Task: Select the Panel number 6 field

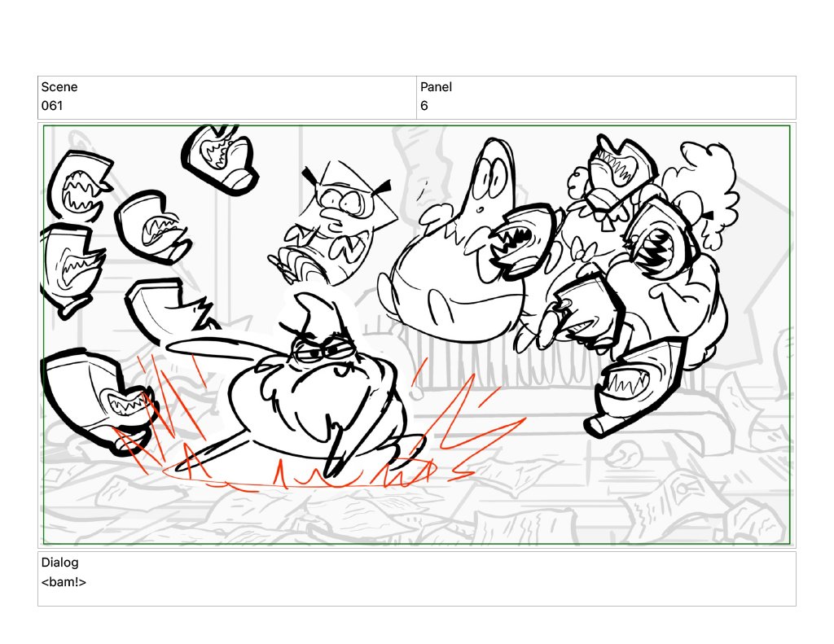Action: pyautogui.click(x=424, y=106)
